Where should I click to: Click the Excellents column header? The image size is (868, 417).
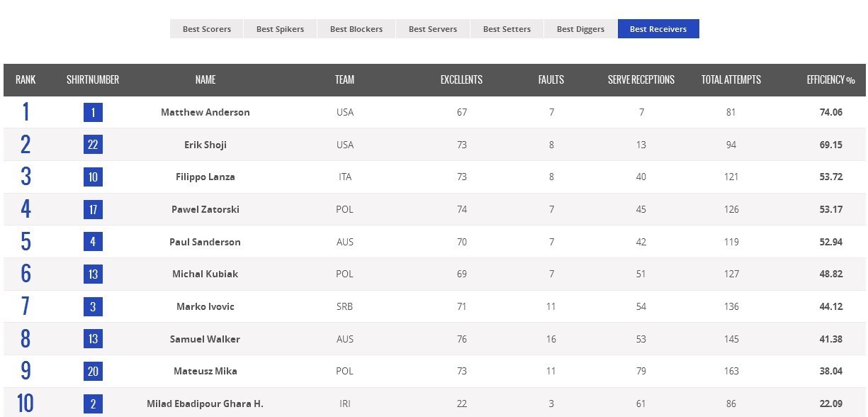coord(461,80)
